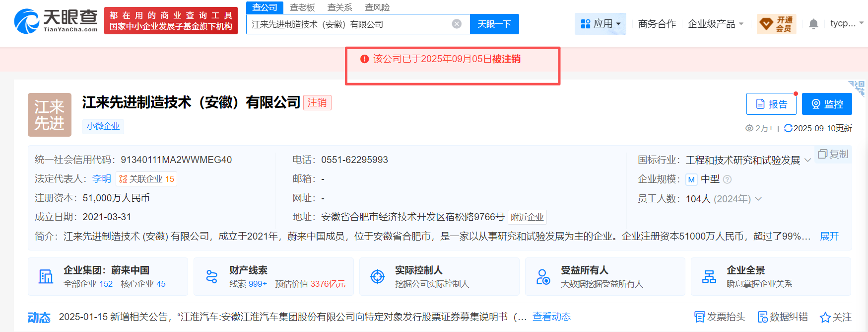The image size is (868, 332).
Task: Expand 企业级产品 dropdown
Action: click(x=716, y=24)
